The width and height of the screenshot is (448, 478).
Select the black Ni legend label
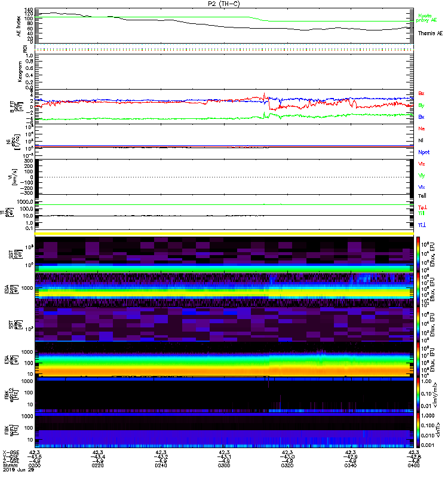coord(421,140)
